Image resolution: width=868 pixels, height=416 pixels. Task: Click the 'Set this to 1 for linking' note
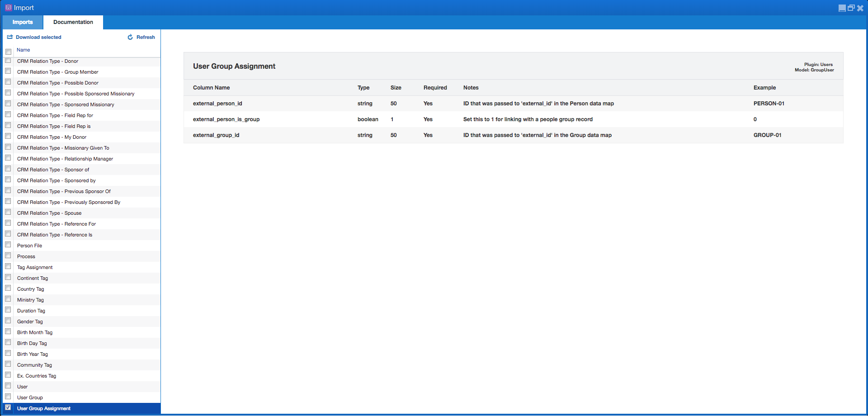[x=528, y=119]
